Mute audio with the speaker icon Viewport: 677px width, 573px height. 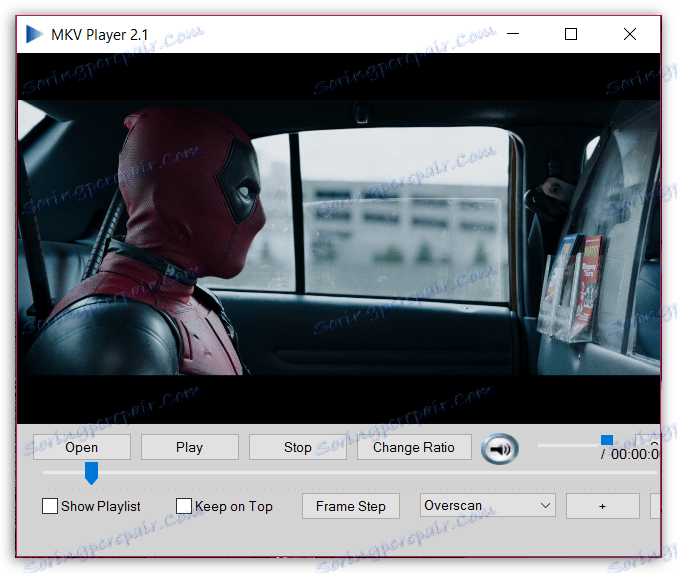tap(500, 450)
